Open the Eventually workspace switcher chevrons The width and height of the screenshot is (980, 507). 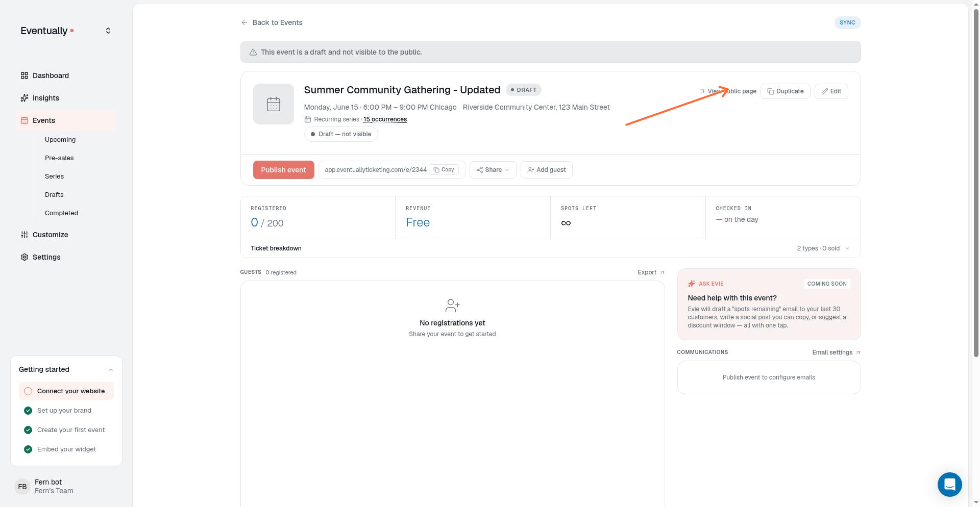coord(108,31)
